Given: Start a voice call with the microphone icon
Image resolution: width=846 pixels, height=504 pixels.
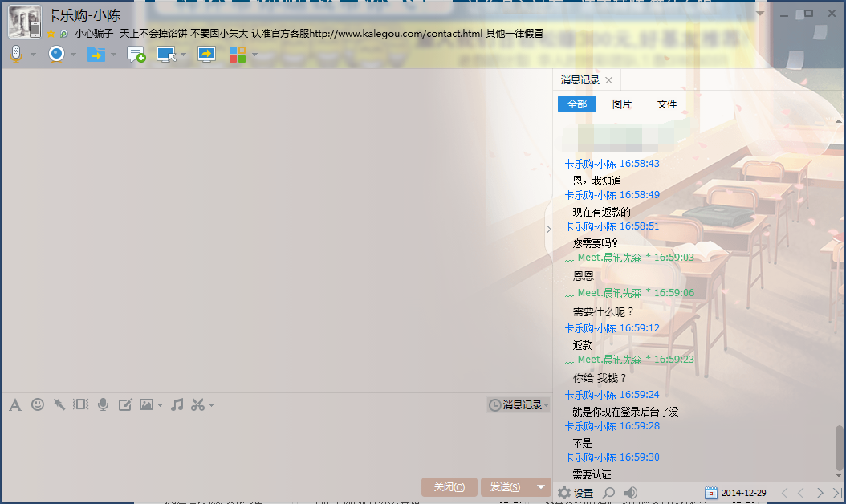Looking at the screenshot, I should coord(15,55).
